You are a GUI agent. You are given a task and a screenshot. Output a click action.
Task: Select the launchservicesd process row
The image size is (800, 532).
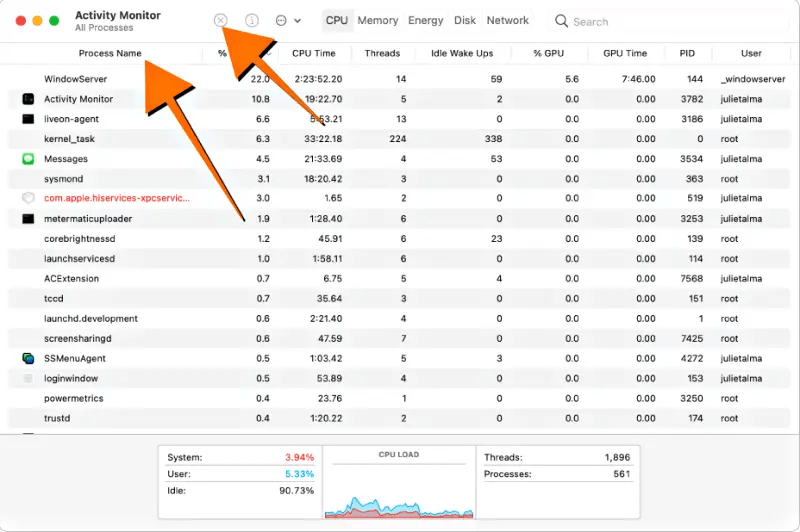400,259
